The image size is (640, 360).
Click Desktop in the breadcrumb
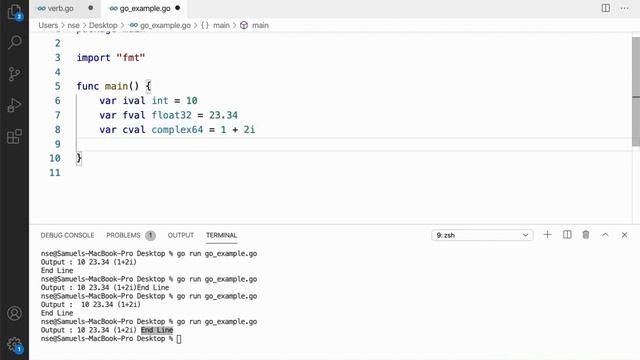coord(103,25)
